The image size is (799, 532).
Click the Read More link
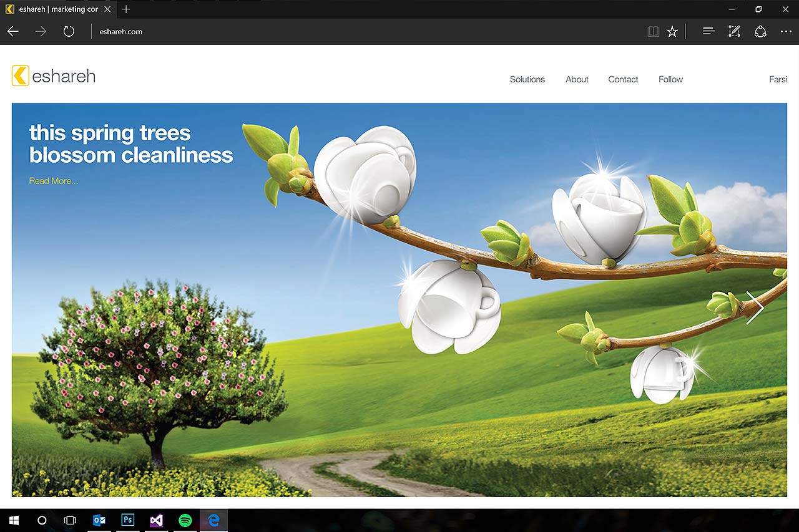tap(54, 181)
